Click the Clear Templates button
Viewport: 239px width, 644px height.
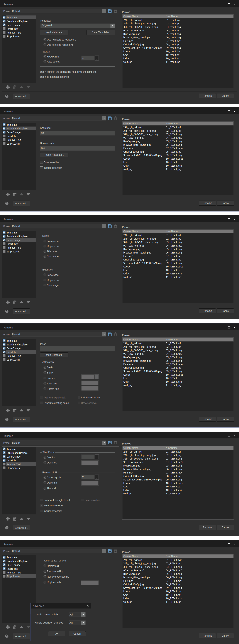(100, 32)
